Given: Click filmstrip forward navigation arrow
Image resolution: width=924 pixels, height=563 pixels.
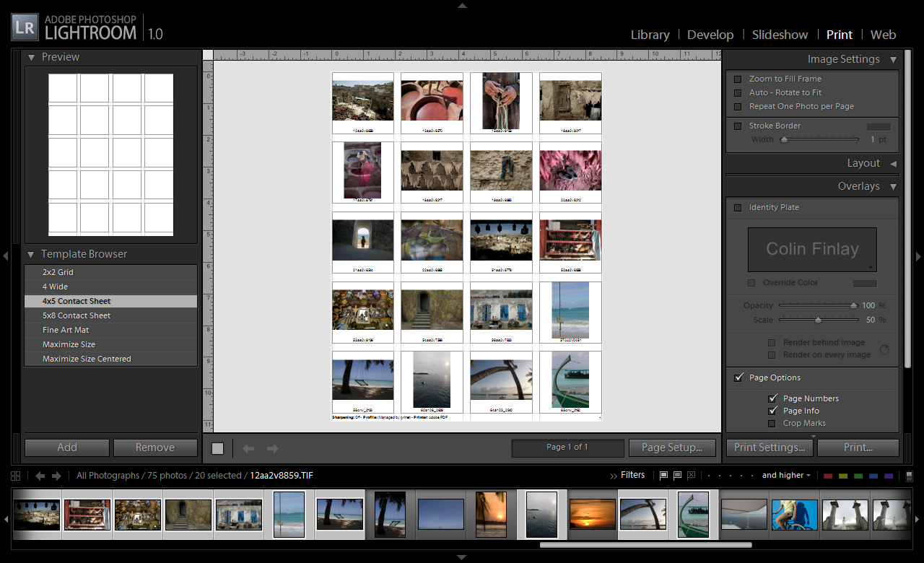Looking at the screenshot, I should pos(56,476).
